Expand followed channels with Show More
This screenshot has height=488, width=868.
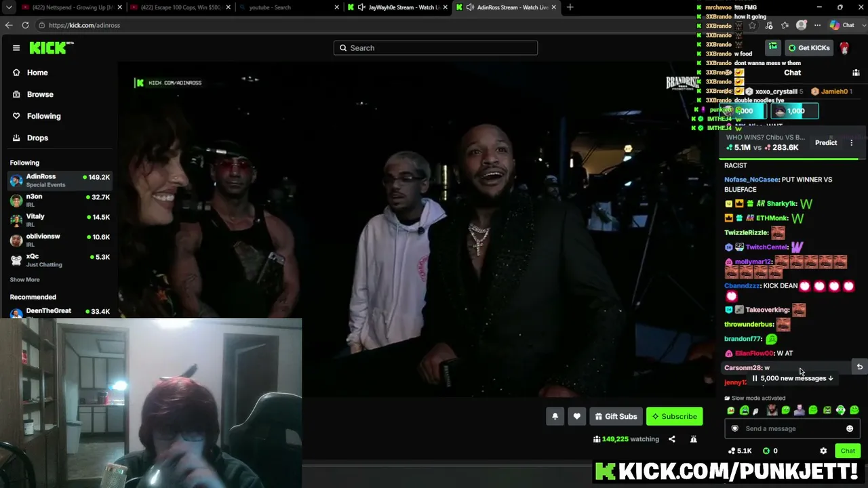point(24,280)
